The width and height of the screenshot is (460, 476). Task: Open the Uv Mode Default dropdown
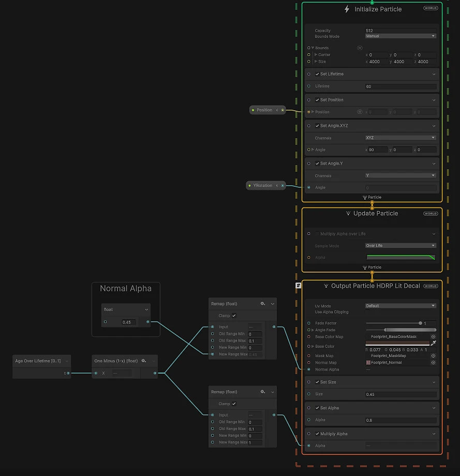pos(400,306)
